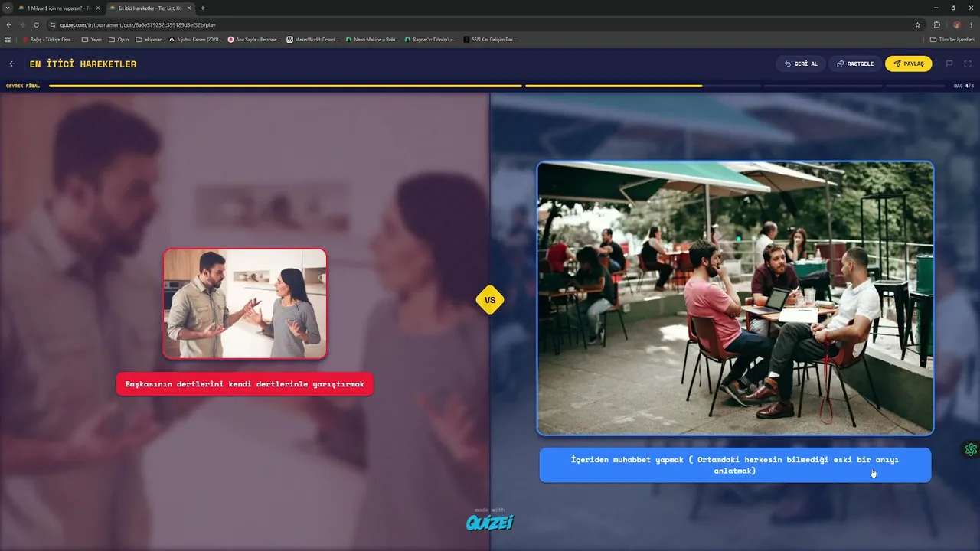The width and height of the screenshot is (980, 551).
Task: Open the 'ekipman' bookmarks folder
Action: pos(149,39)
